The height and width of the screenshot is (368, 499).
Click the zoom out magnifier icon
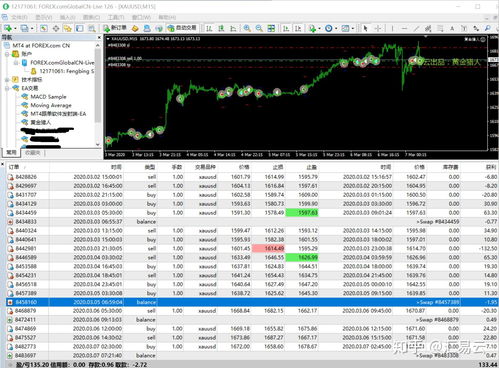coord(259,29)
